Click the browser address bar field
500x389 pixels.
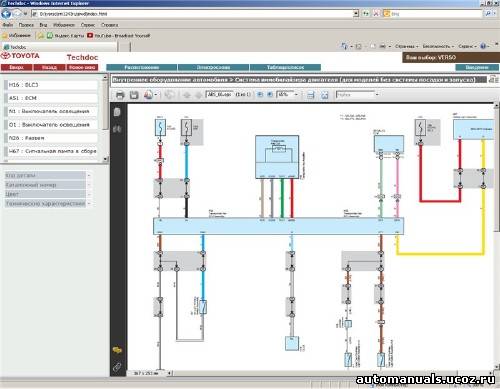click(193, 14)
